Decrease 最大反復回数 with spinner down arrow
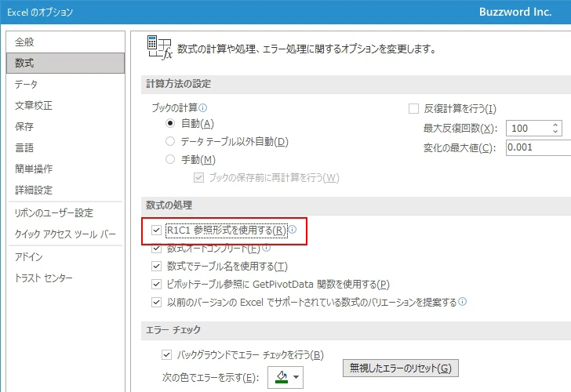 pos(555,132)
